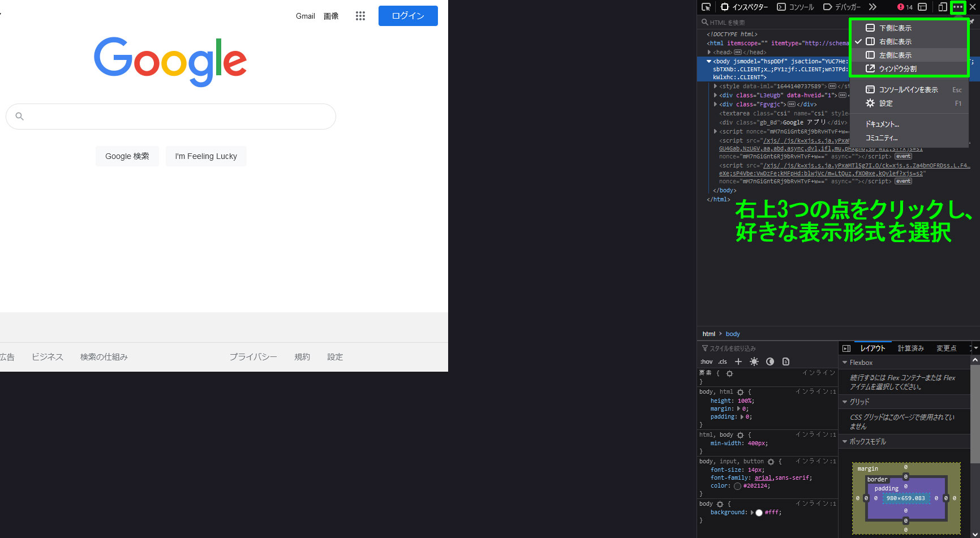This screenshot has width=980, height=538.
Task: Toggle responsive design mode icon
Action: (x=942, y=7)
